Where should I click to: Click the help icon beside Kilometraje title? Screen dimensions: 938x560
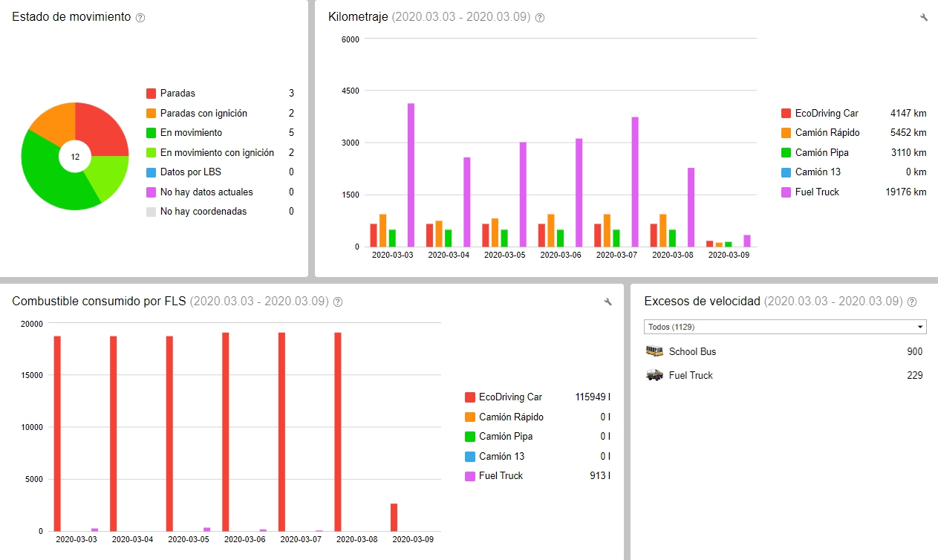coord(540,18)
